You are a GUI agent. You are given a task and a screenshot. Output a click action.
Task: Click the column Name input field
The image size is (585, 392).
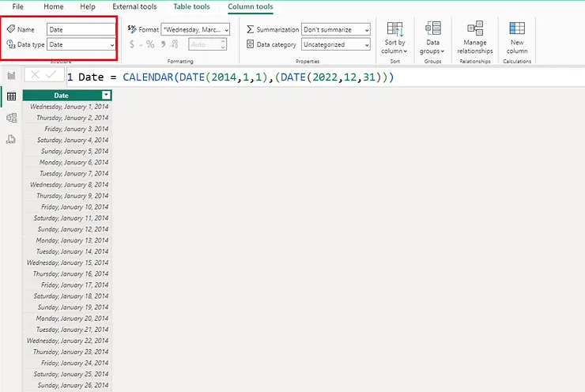(x=81, y=29)
